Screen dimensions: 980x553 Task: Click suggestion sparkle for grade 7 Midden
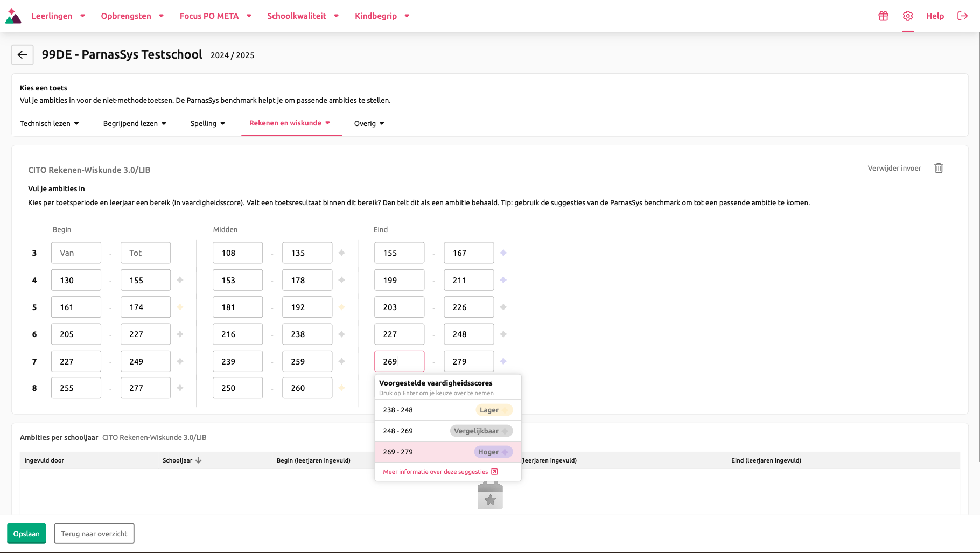click(342, 361)
